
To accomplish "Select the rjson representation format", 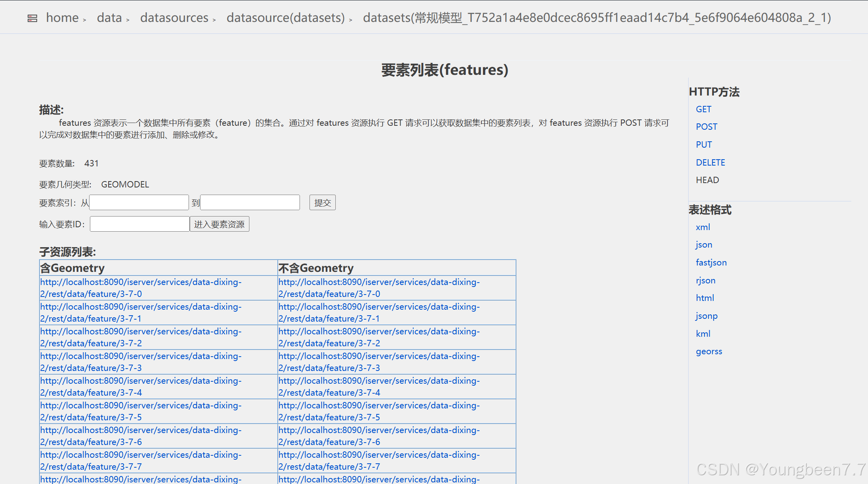I will 705,280.
